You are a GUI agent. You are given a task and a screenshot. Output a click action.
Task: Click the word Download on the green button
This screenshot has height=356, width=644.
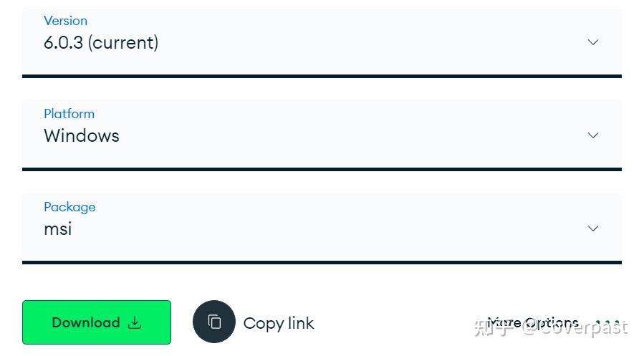coord(86,323)
